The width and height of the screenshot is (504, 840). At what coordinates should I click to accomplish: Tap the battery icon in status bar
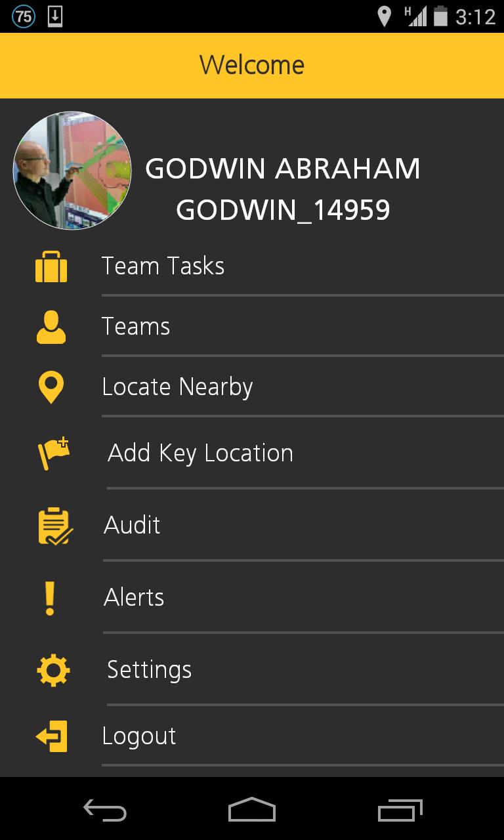(x=441, y=16)
